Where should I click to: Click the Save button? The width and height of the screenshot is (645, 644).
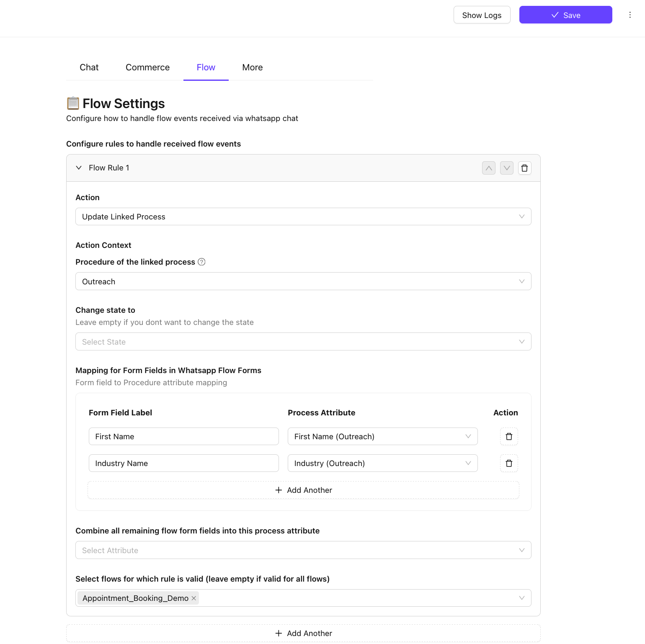click(x=565, y=15)
